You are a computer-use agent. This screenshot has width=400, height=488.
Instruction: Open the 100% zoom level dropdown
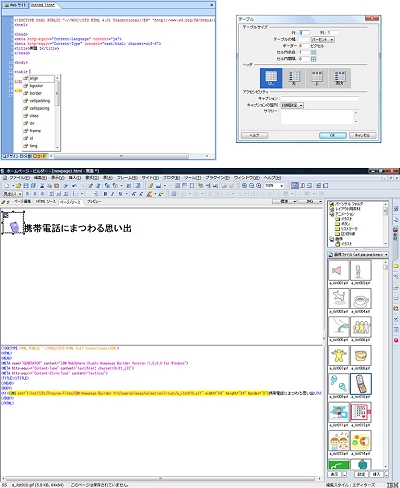coord(274,186)
